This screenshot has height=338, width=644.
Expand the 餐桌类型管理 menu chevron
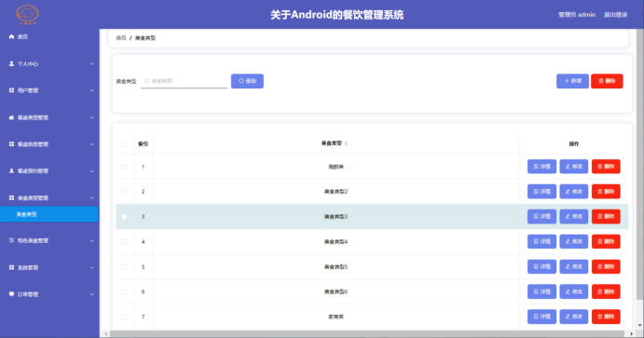[x=92, y=117]
